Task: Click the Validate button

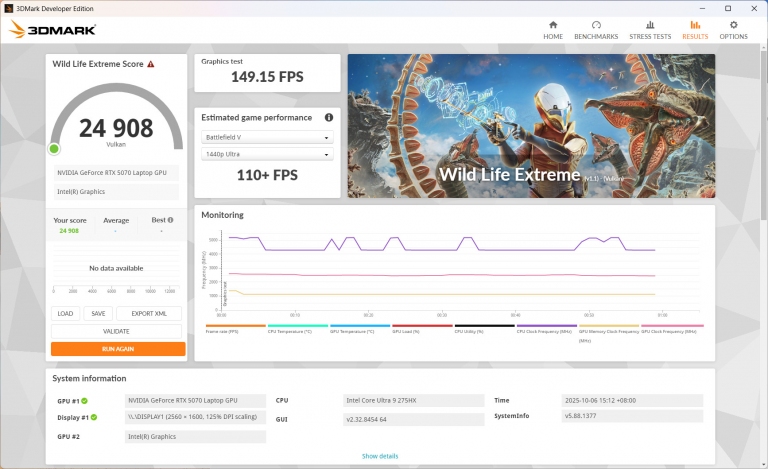Action: [117, 331]
